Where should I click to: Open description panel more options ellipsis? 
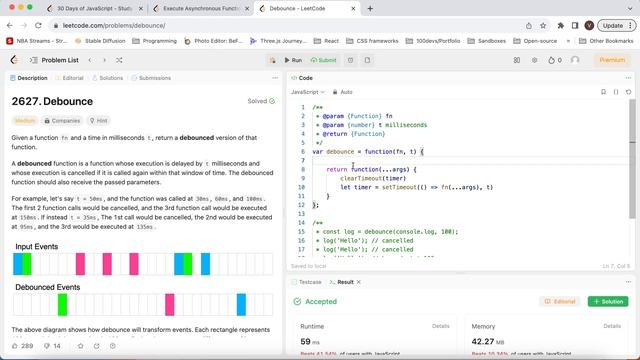point(275,78)
